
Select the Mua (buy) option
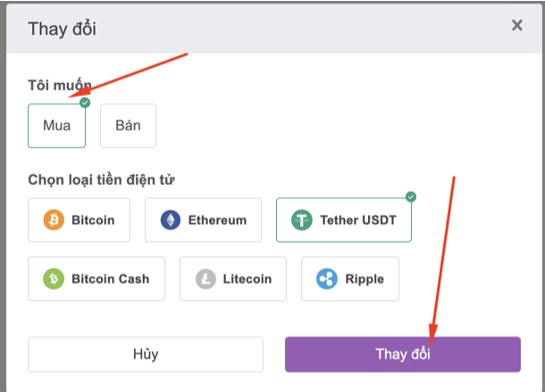point(56,126)
